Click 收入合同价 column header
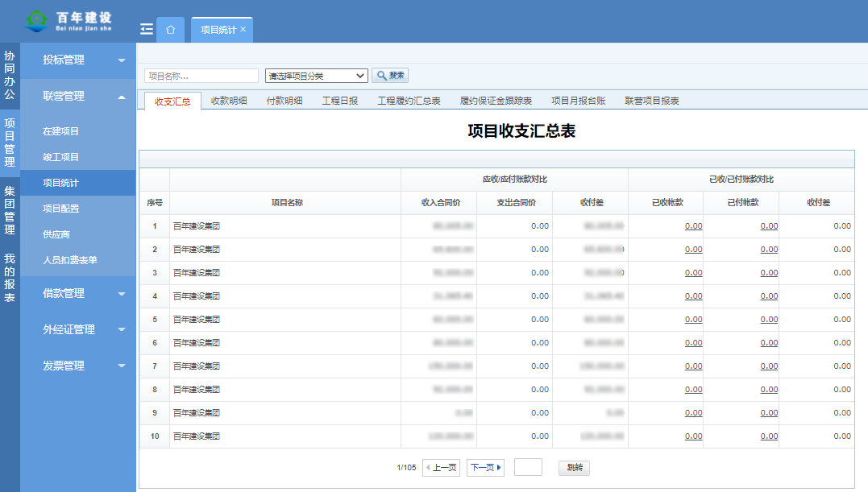 pyautogui.click(x=441, y=203)
